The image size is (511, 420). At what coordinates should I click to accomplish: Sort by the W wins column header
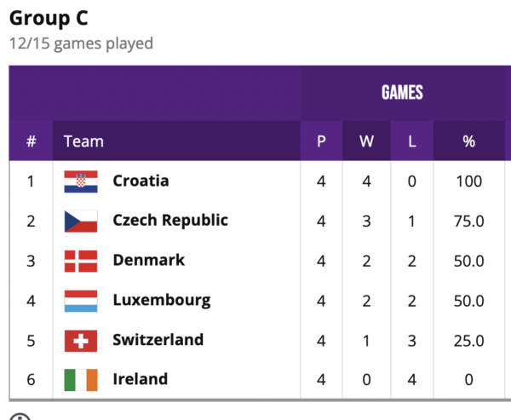pos(366,141)
